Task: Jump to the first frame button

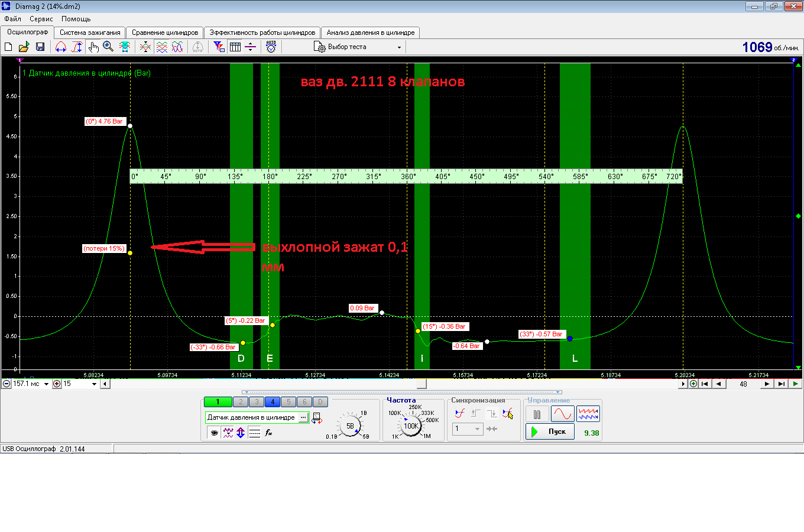Action: (x=705, y=384)
